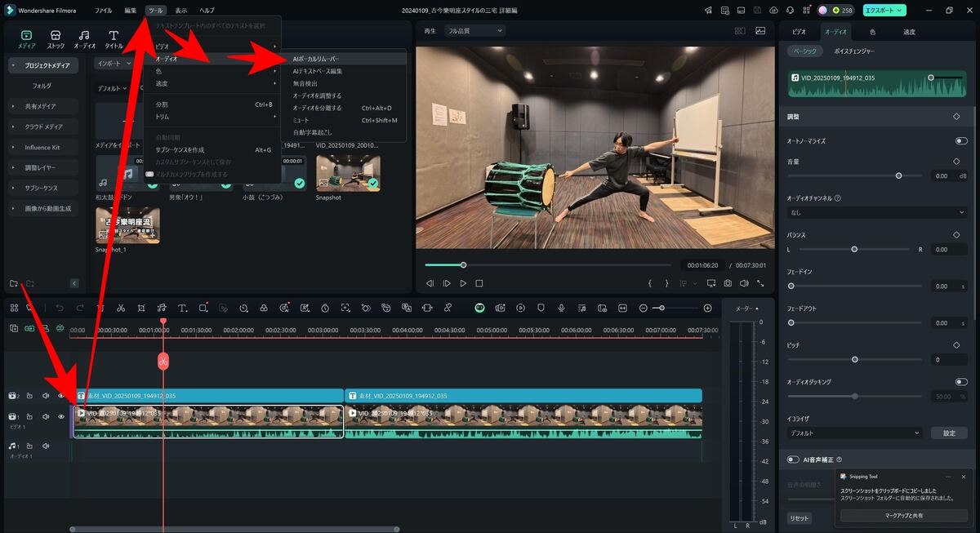This screenshot has height=533, width=980.
Task: Toggle visibility eye on video track 2
Action: tap(60, 396)
